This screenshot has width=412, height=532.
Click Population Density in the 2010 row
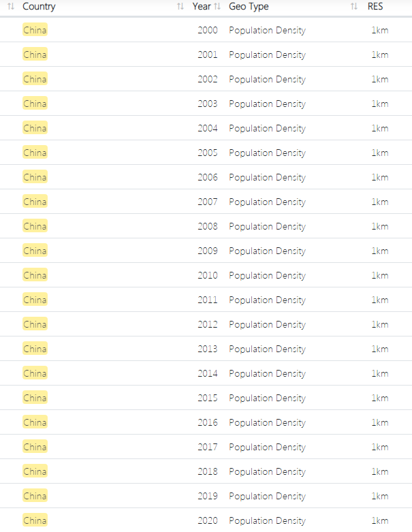tap(267, 276)
